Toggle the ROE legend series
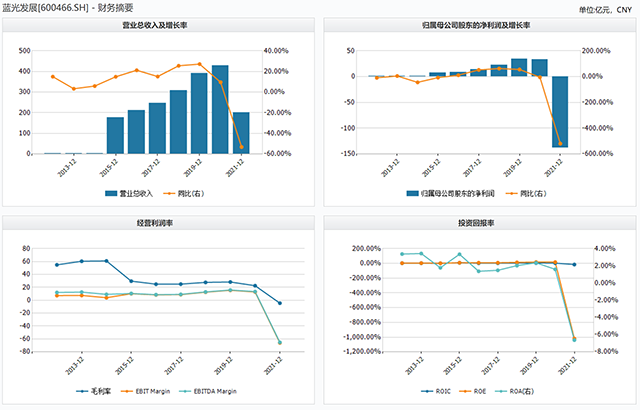Screen dimensions: 640x410 (473, 391)
